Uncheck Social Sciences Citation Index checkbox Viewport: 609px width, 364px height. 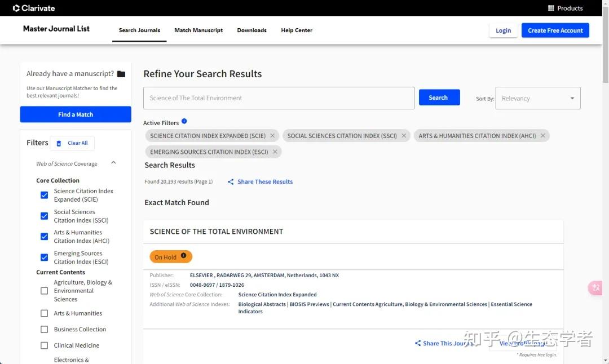(44, 216)
